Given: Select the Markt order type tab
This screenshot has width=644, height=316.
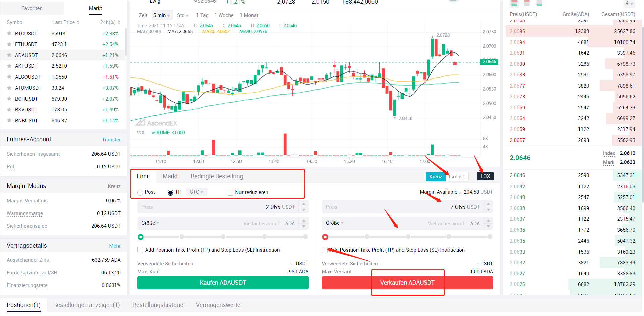Looking at the screenshot, I should click(x=170, y=176).
